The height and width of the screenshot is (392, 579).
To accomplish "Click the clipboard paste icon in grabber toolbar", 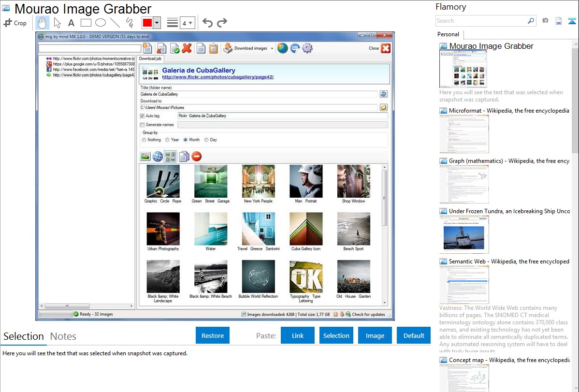I will pos(214,48).
